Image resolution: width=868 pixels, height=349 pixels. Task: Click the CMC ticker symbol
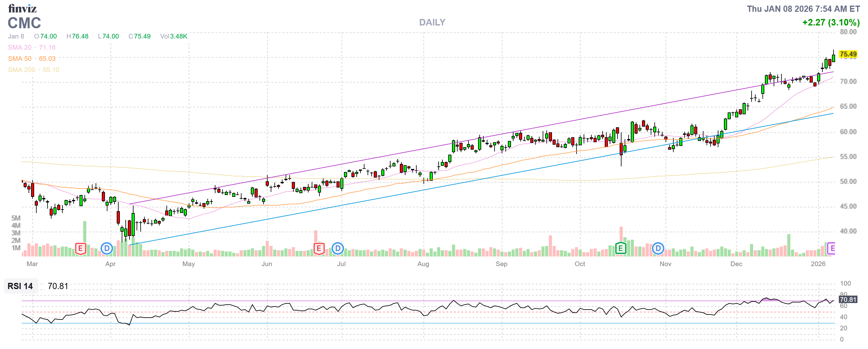tap(24, 23)
